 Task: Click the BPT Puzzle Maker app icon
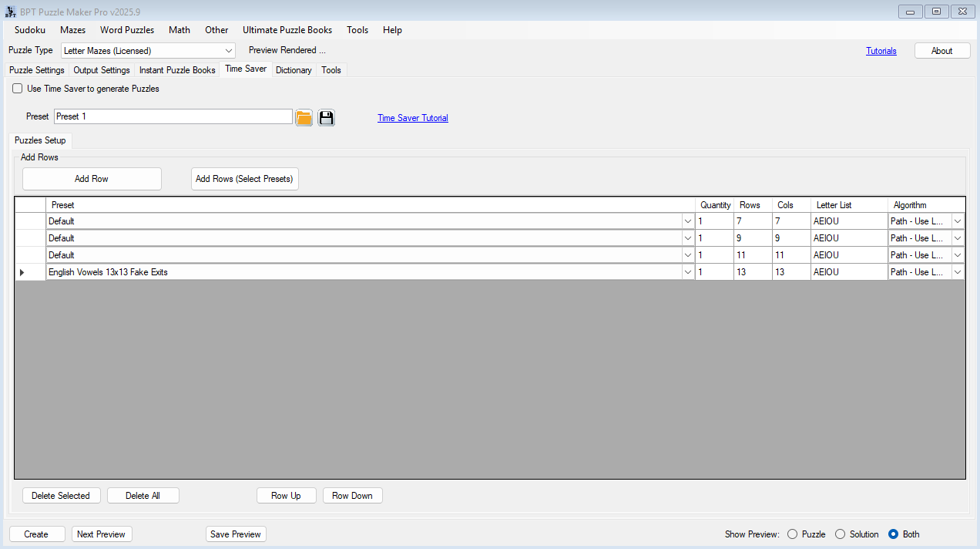pos(11,12)
